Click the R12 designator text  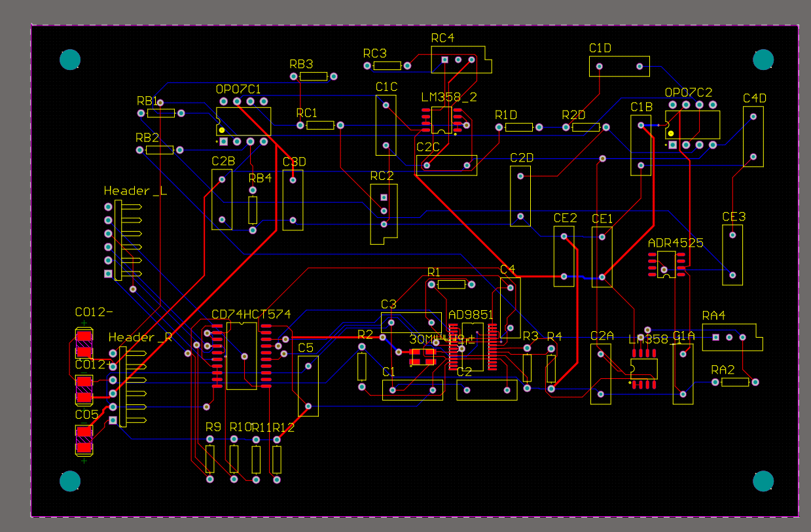(x=283, y=427)
